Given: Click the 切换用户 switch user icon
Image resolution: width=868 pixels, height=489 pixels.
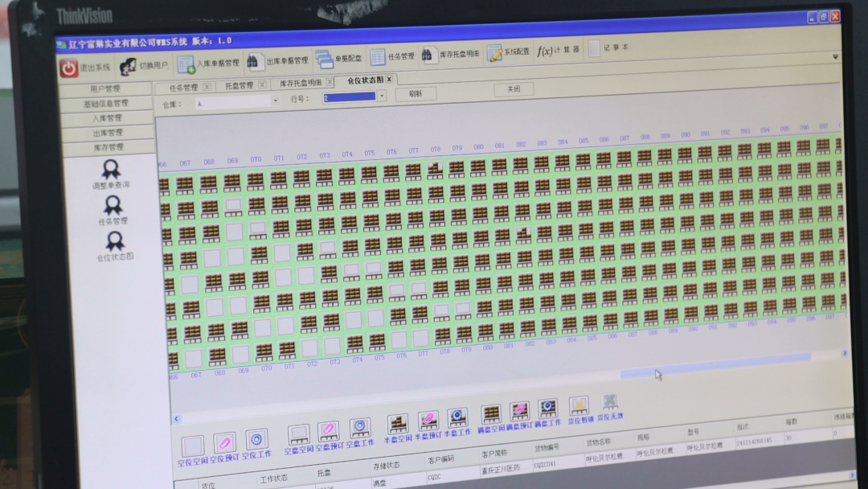Looking at the screenshot, I should tap(128, 67).
